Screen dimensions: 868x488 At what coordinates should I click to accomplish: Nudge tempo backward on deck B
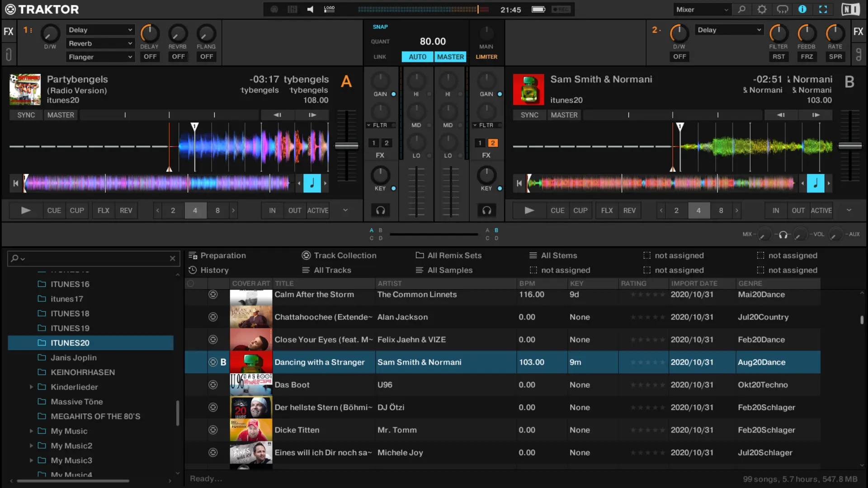[781, 115]
